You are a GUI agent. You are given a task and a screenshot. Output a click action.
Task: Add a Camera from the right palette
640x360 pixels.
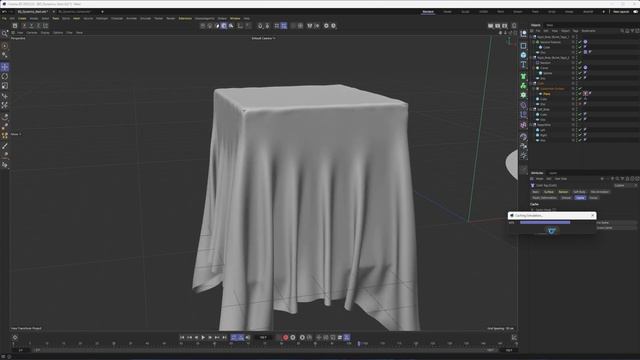pyautogui.click(x=523, y=146)
